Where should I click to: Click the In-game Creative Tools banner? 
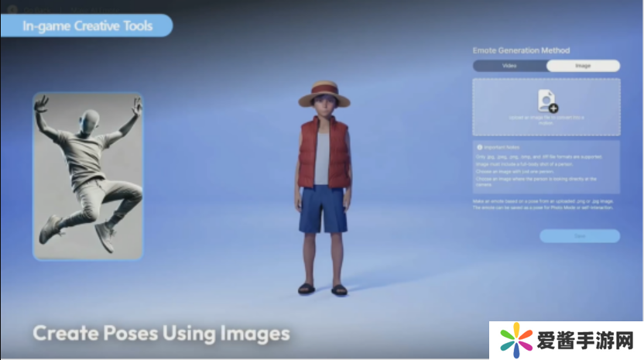86,26
